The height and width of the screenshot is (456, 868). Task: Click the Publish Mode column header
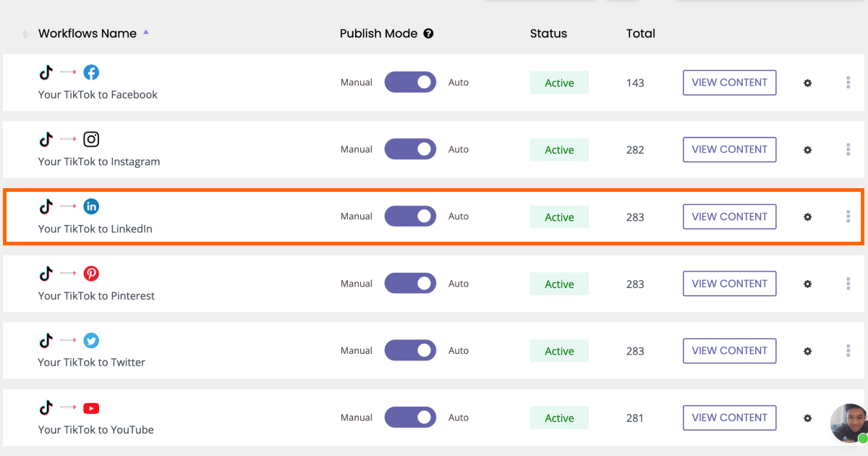[x=379, y=33]
